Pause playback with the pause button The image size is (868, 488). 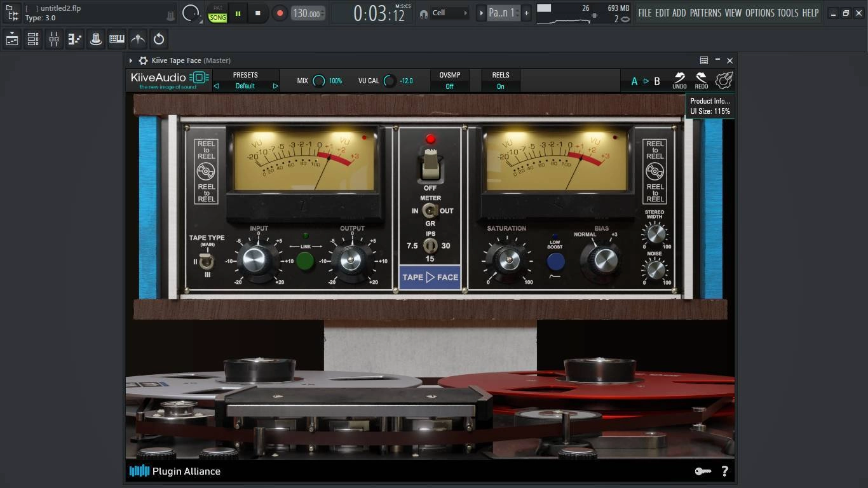coord(238,13)
